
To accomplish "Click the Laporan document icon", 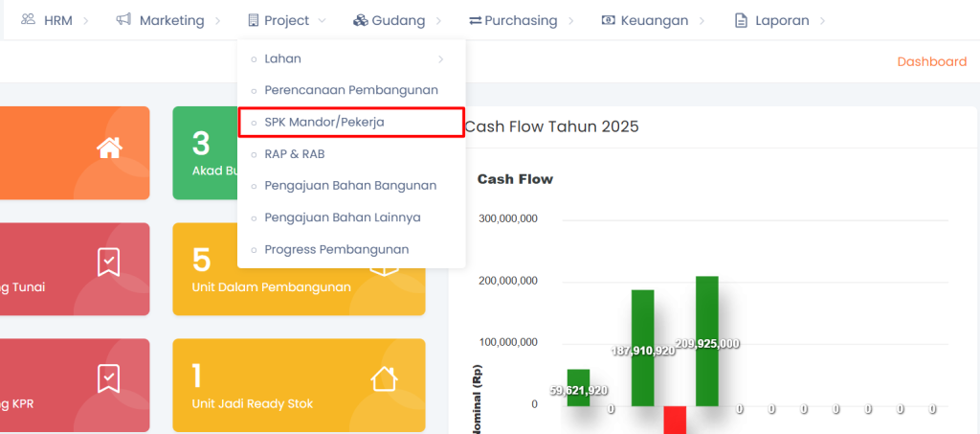I will (740, 20).
